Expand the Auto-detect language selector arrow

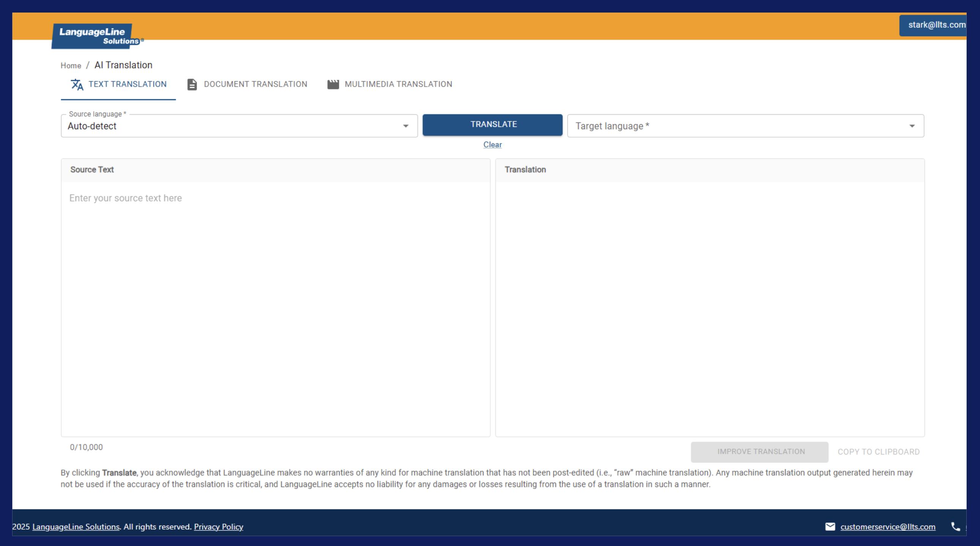pos(406,126)
